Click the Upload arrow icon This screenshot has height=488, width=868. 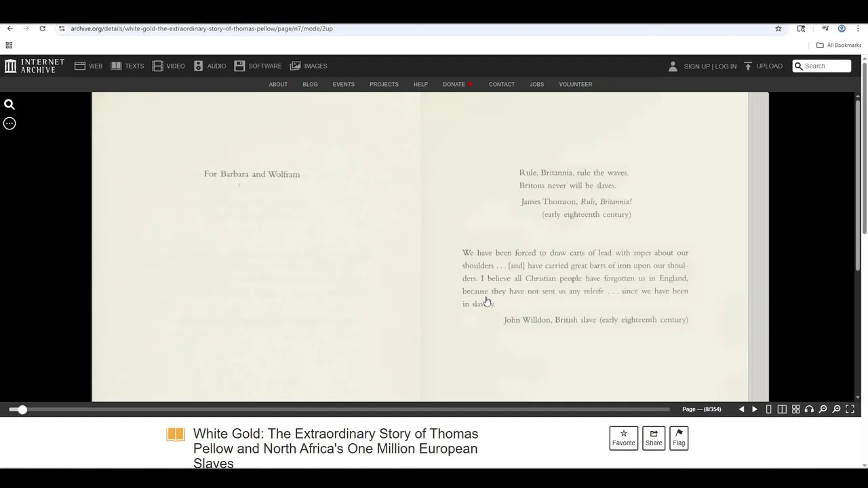coord(748,66)
